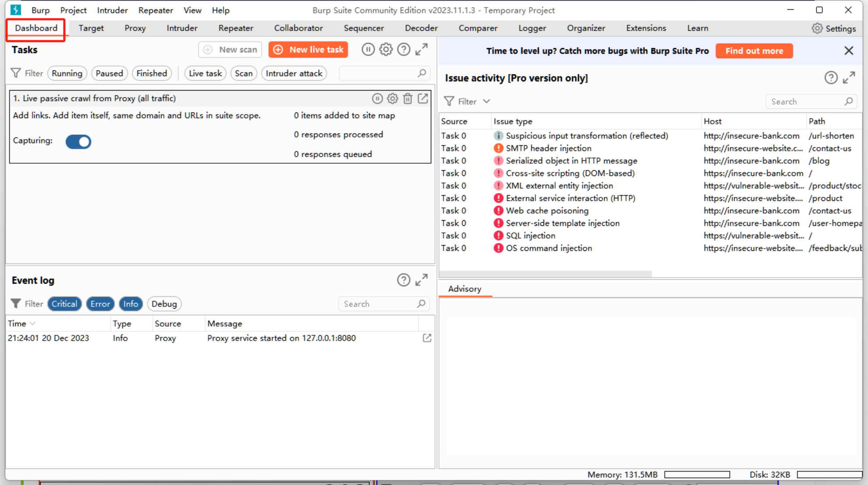Turn off the Capturing switch
The image size is (868, 485).
(78, 141)
